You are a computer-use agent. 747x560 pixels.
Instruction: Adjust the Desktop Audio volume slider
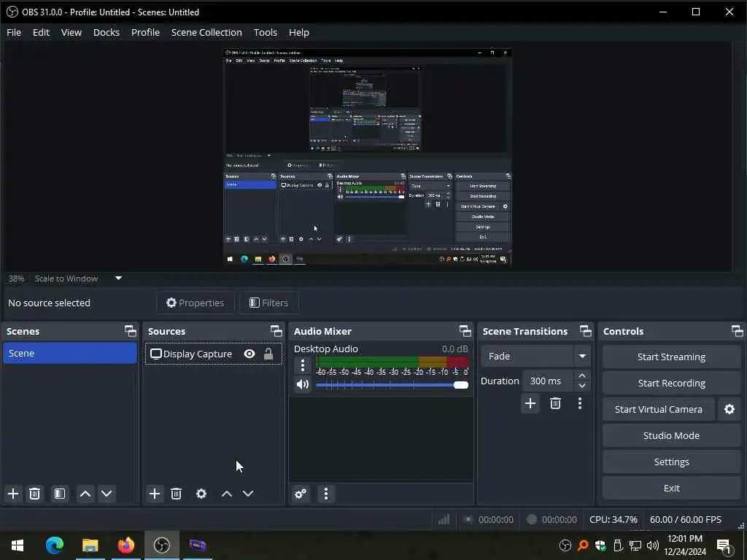[x=392, y=385]
